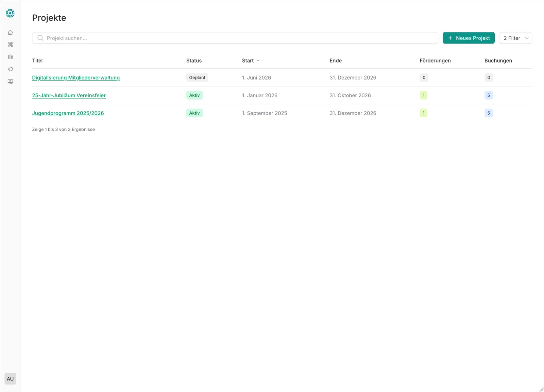The width and height of the screenshot is (544, 392).
Task: Click the magnifier icon in search bar
Action: tap(40, 38)
